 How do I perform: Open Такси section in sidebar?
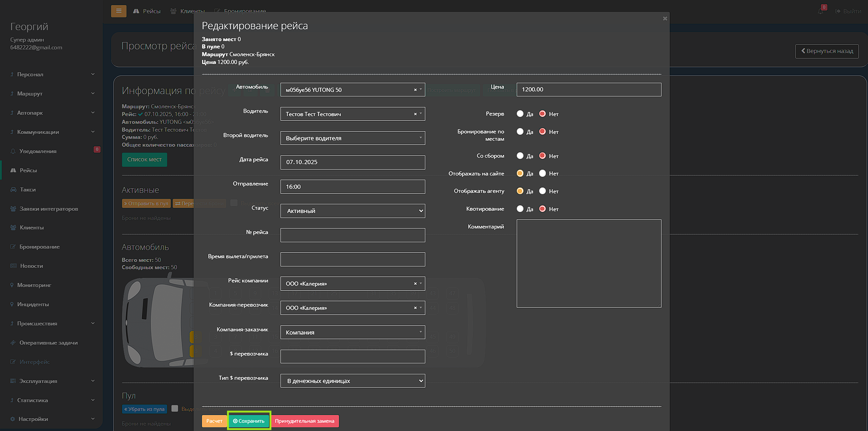pyautogui.click(x=27, y=190)
